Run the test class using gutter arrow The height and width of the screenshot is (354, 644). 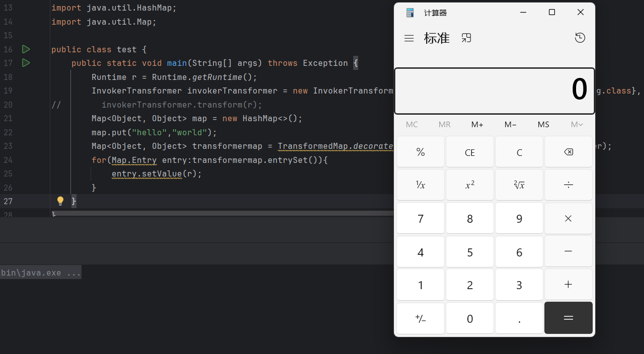(x=26, y=49)
